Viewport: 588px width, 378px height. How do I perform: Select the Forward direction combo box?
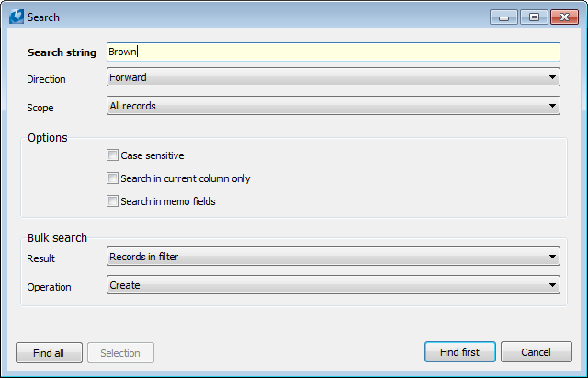point(333,77)
